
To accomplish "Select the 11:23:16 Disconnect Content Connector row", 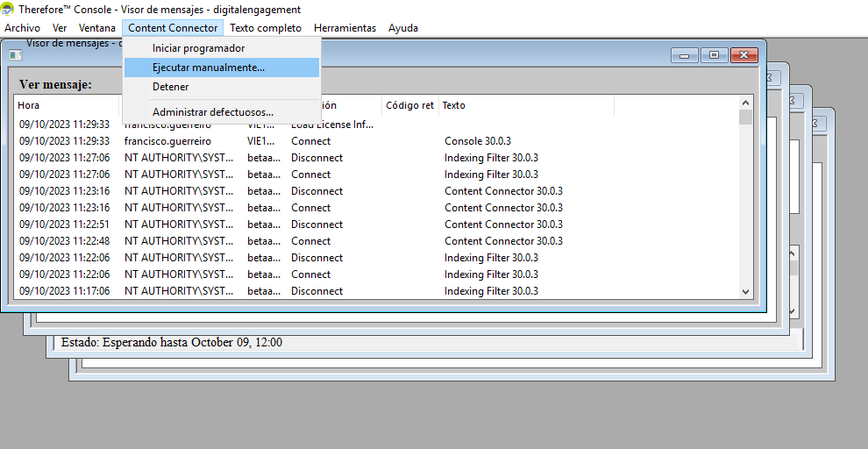I will [x=376, y=191].
